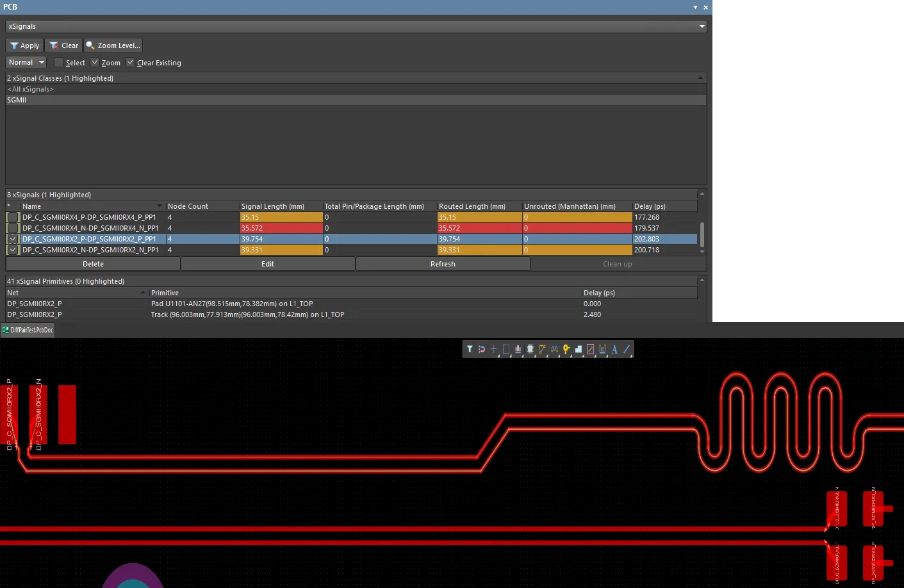Sort xSignals by Delay (ps) column
The width and height of the screenshot is (904, 588).
(664, 206)
